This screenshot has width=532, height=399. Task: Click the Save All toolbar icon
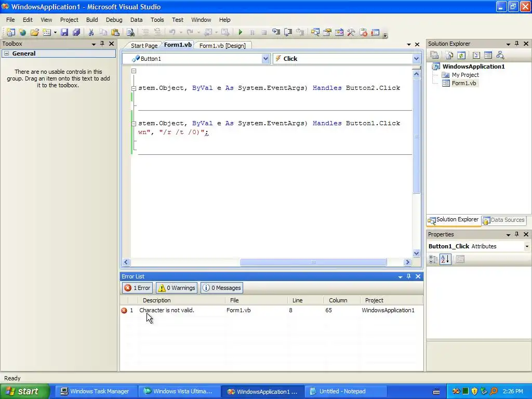point(76,32)
